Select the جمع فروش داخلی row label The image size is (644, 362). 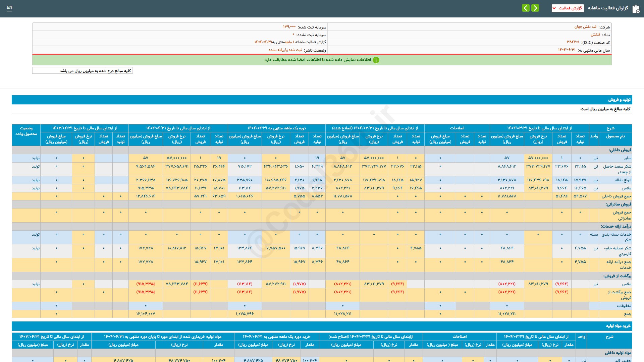click(616, 196)
